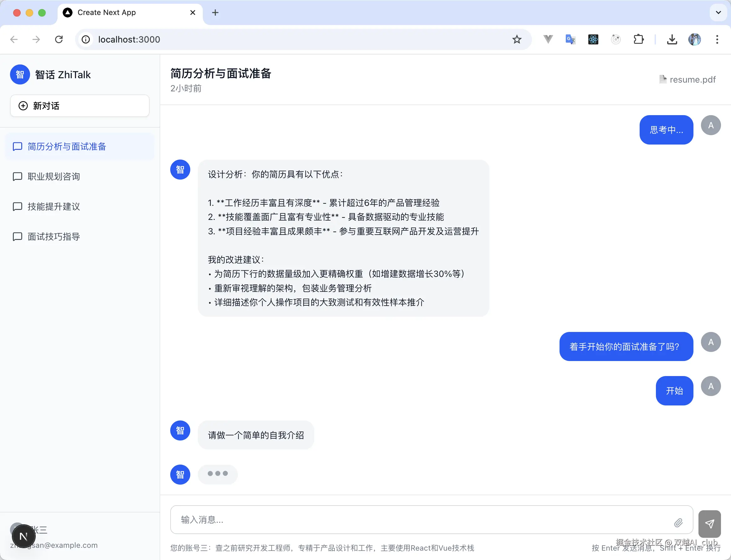Open the browser extensions puzzle icon
731x560 pixels.
(x=638, y=39)
